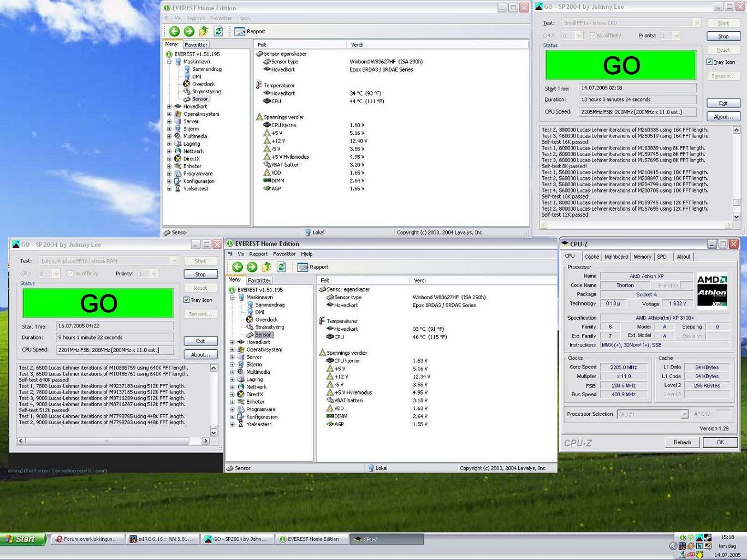Image resolution: width=747 pixels, height=560 pixels.
Task: Select Overclock in top EVEREST tree
Action: [203, 84]
